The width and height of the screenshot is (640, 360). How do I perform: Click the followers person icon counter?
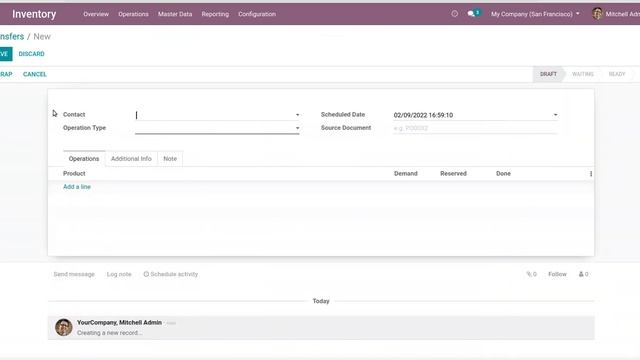pos(583,274)
